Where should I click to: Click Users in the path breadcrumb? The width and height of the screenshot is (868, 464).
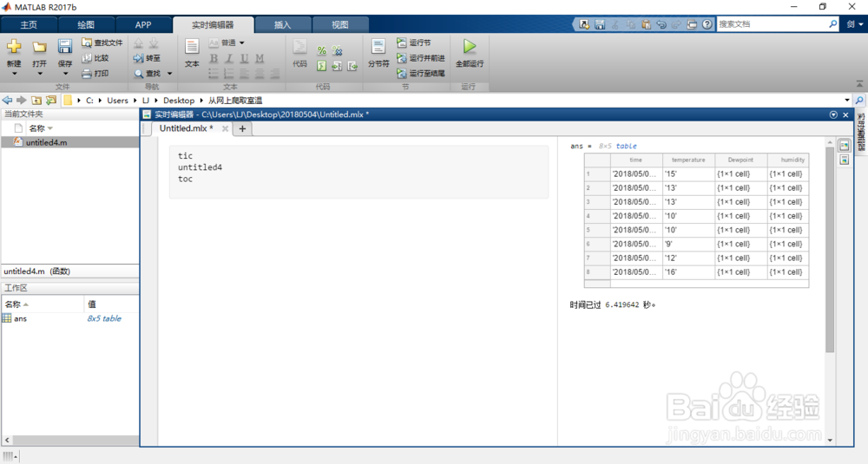point(117,101)
